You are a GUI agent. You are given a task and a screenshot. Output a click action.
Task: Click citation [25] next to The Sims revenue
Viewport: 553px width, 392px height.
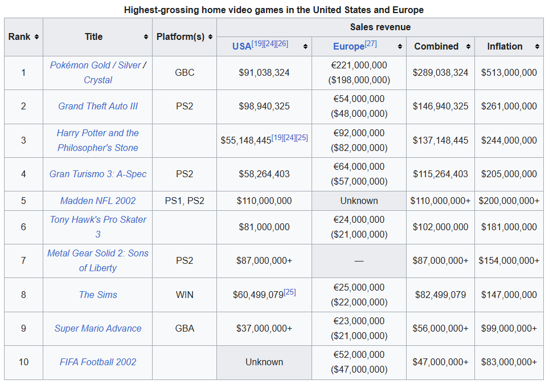pos(289,292)
